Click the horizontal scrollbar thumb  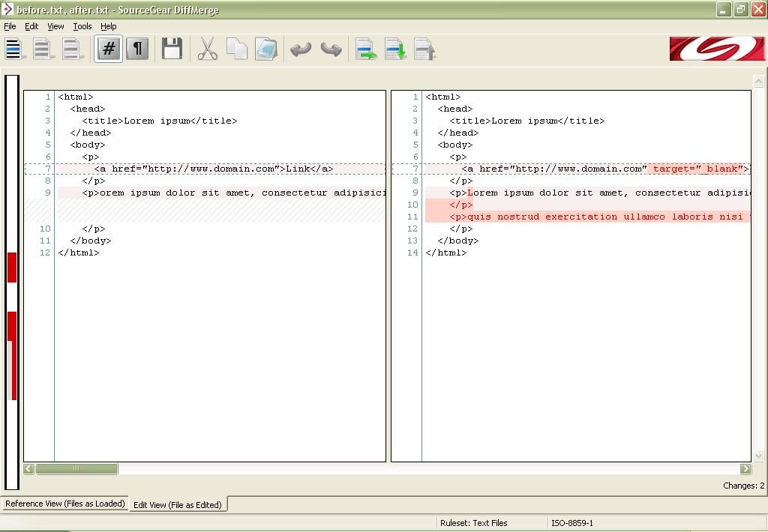76,469
